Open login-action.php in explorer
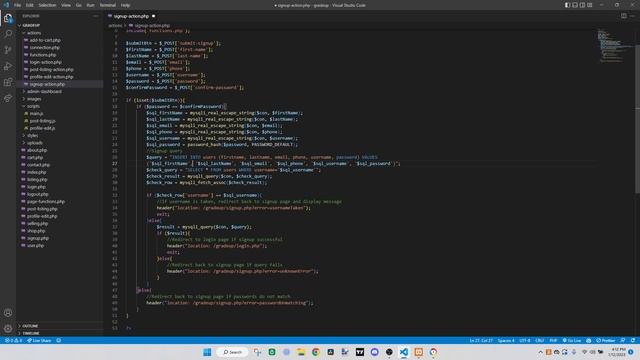The height and width of the screenshot is (360, 640). click(x=60, y=62)
